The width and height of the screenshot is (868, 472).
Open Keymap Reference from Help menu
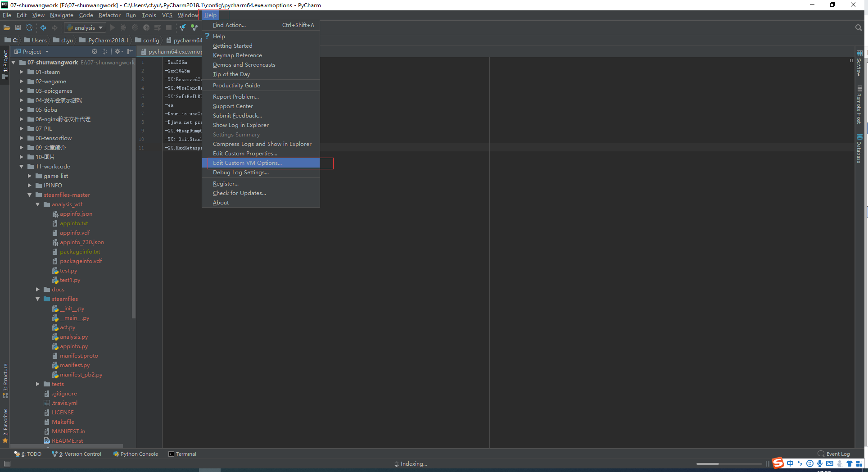tap(261, 55)
